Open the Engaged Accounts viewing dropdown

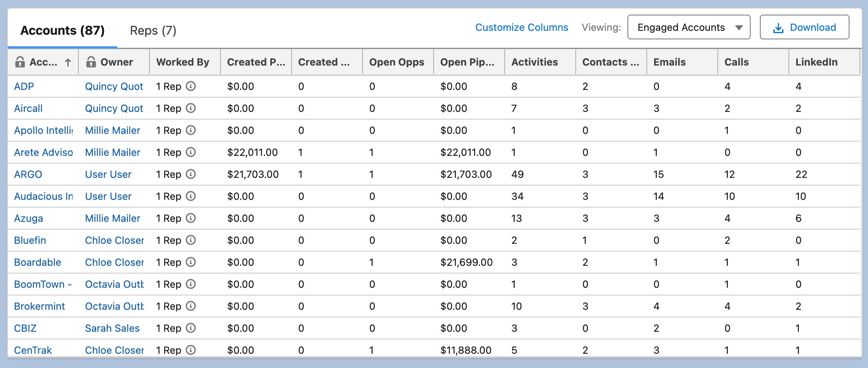pyautogui.click(x=688, y=27)
